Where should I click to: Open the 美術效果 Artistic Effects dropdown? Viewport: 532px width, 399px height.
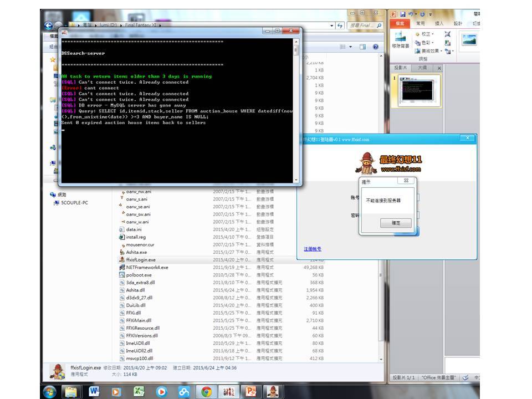[x=428, y=51]
